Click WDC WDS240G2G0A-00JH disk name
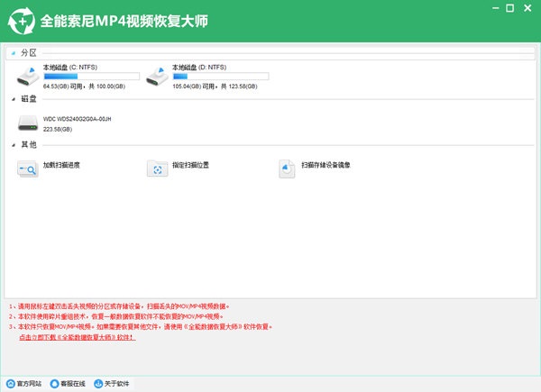This screenshot has width=541, height=392. (77, 119)
